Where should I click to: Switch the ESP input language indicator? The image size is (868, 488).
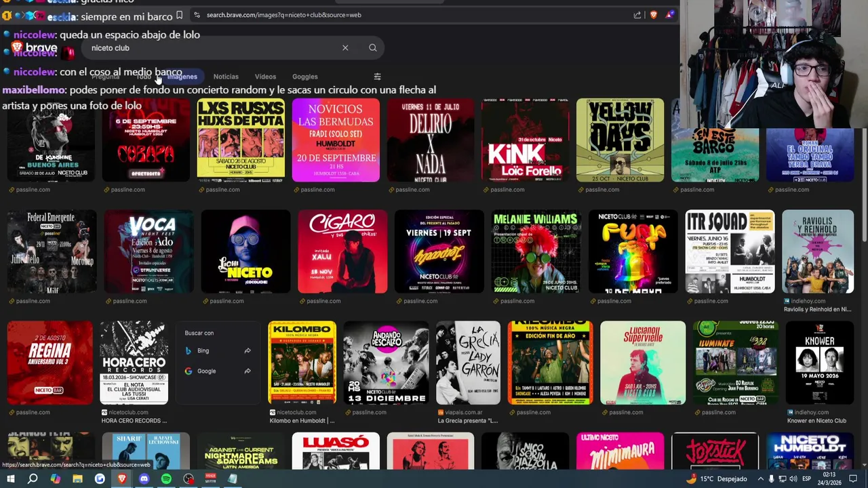point(807,479)
